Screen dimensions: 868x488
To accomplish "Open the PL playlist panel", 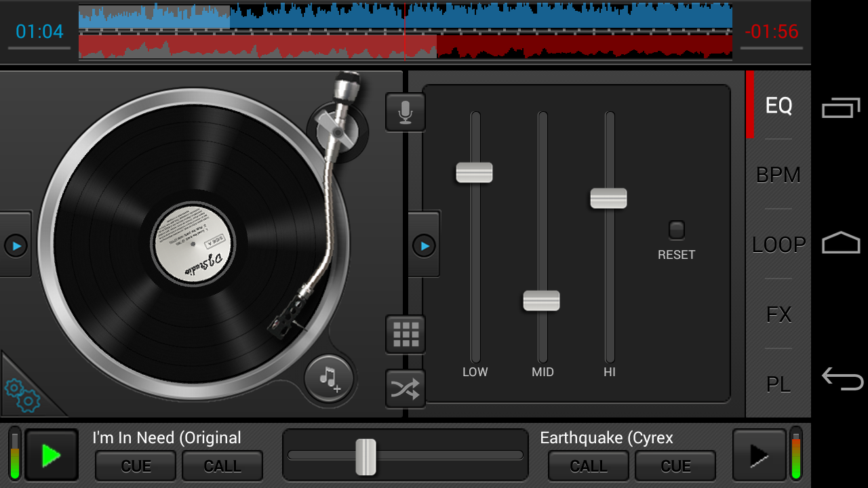I will point(778,384).
